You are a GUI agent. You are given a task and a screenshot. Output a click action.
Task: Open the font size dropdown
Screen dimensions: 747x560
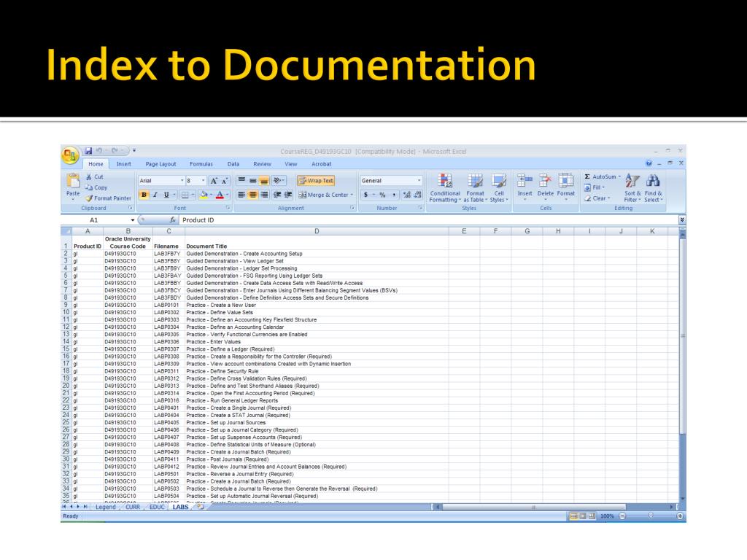pos(204,181)
